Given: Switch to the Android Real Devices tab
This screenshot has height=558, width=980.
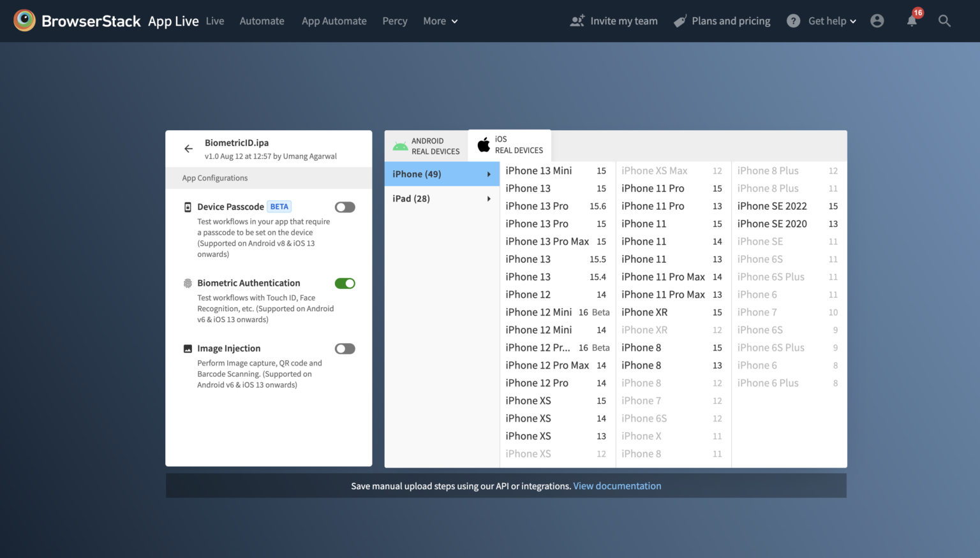Looking at the screenshot, I should 426,146.
